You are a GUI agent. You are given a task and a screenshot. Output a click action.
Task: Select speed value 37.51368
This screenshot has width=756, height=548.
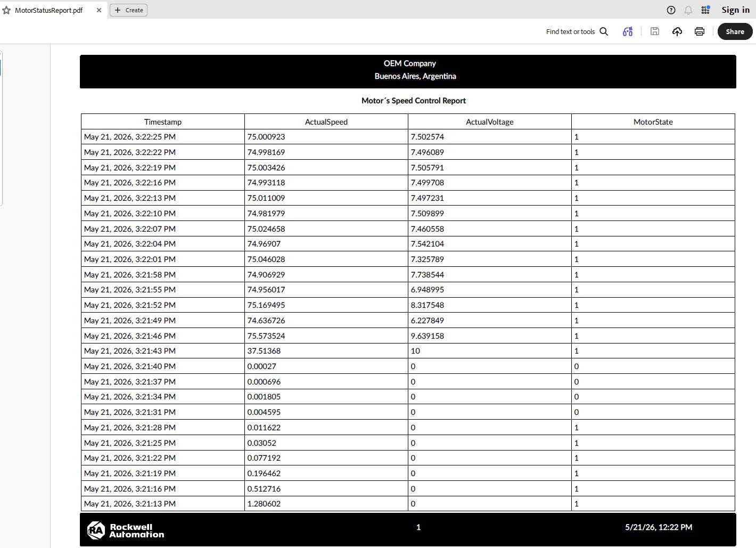pyautogui.click(x=264, y=351)
